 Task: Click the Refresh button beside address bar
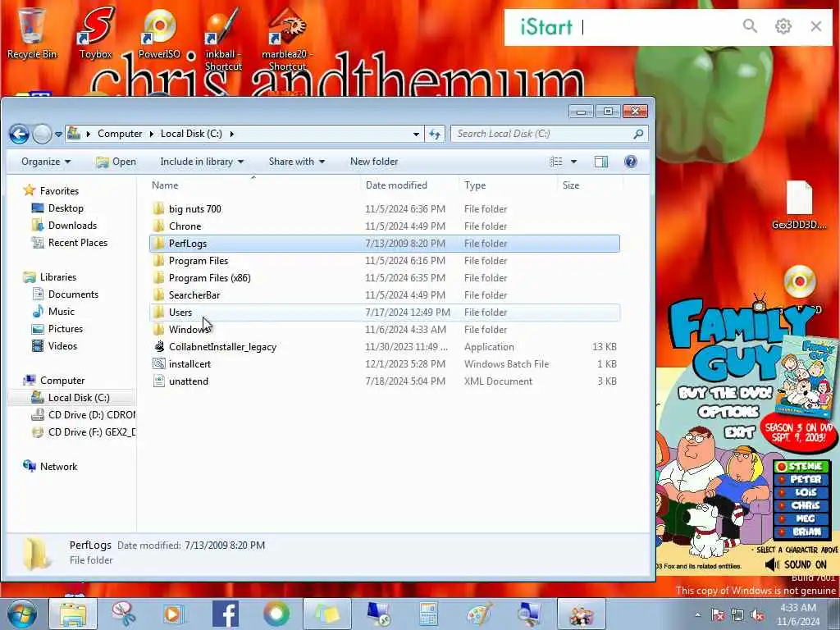click(435, 134)
